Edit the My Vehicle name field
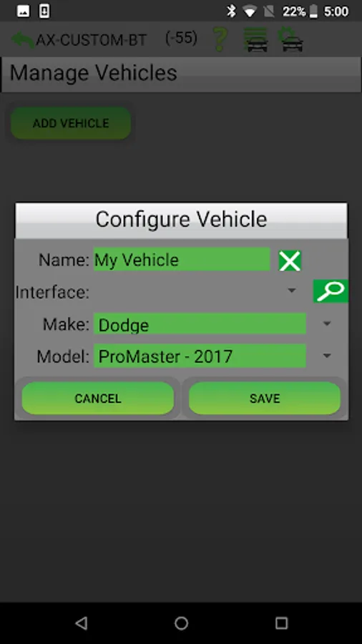The width and height of the screenshot is (362, 644). tap(182, 259)
